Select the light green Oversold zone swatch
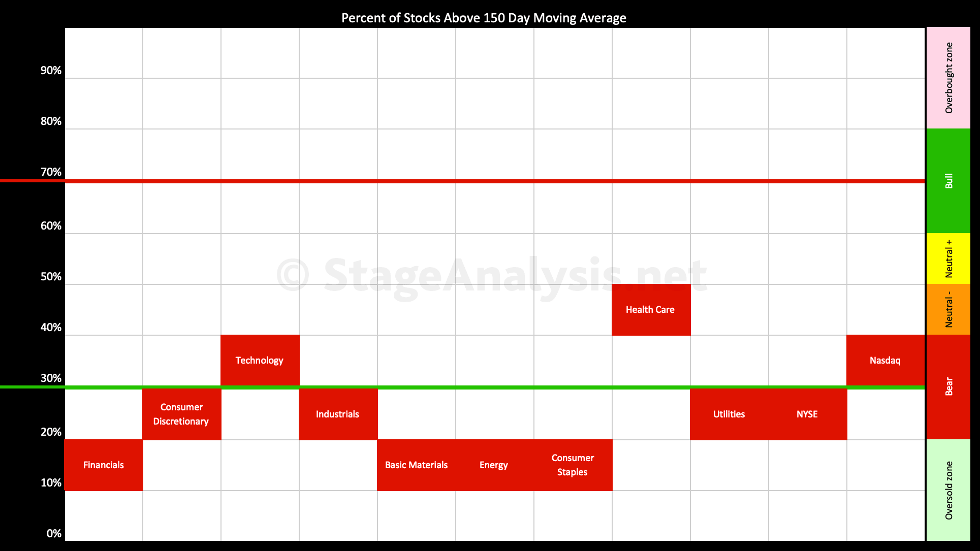Image resolution: width=980 pixels, height=551 pixels. 949,490
